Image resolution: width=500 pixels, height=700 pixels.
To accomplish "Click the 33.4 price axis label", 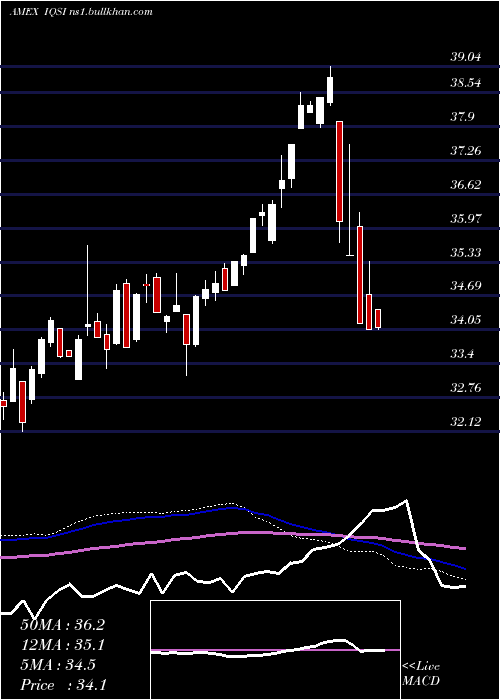I will [462, 354].
